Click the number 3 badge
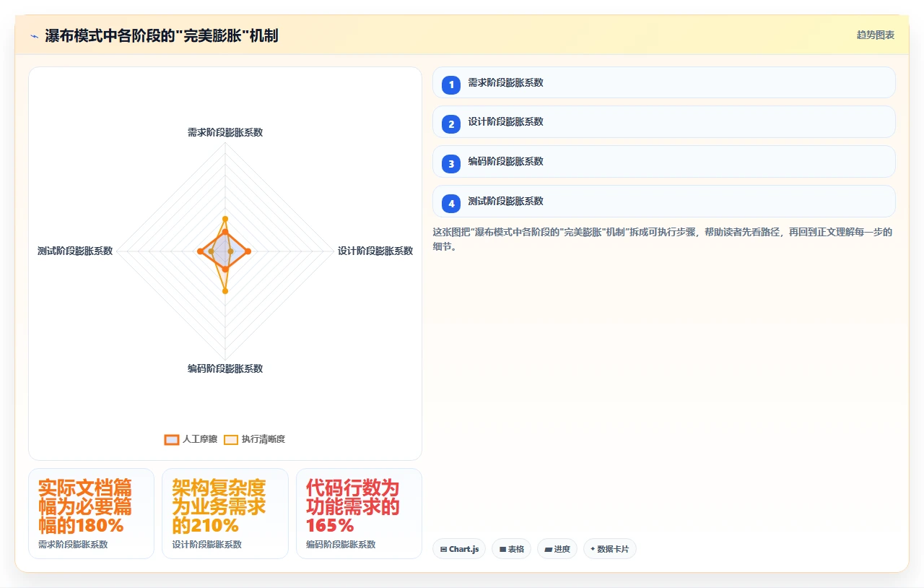 pyautogui.click(x=451, y=164)
